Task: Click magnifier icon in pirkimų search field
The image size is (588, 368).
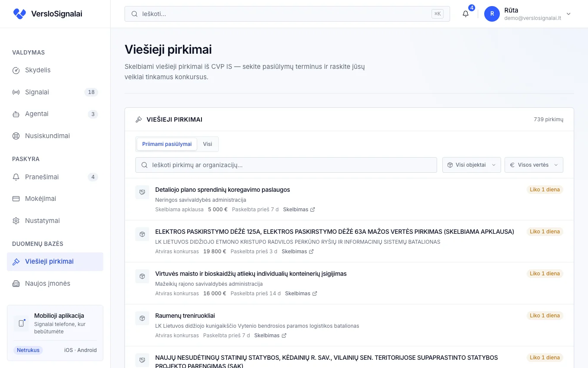Action: tap(144, 165)
